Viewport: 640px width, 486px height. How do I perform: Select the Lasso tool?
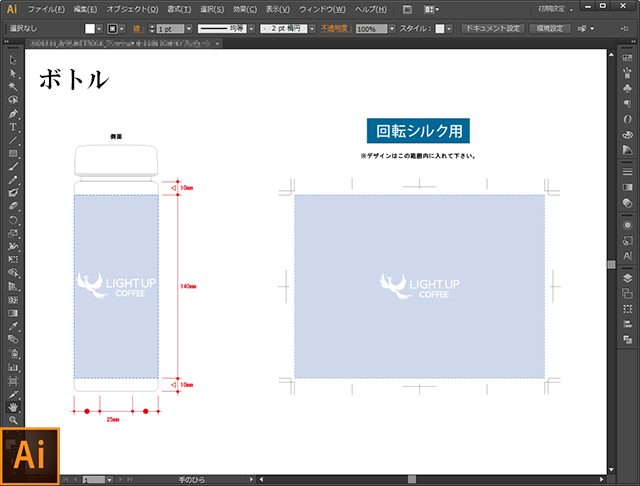(13, 100)
